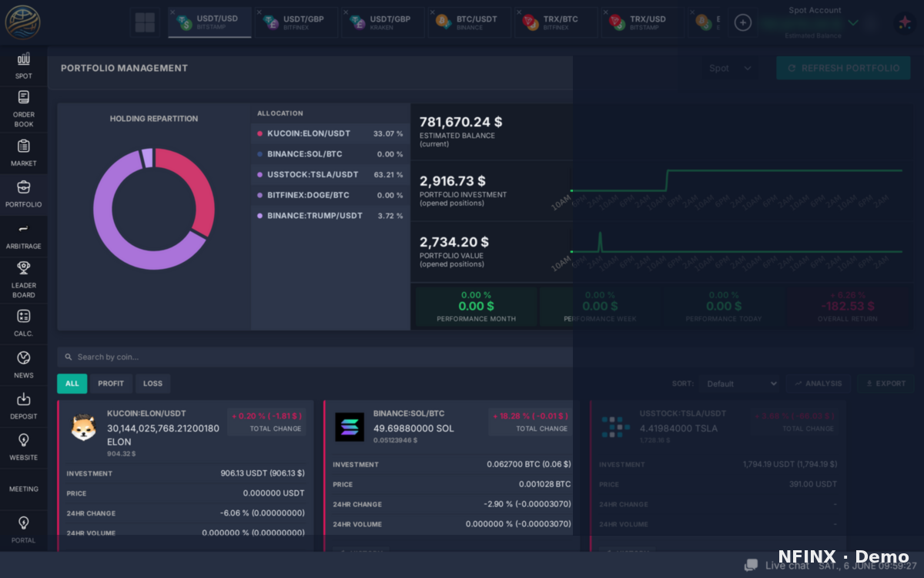Screen dimensions: 924x578
Task: Click the Overall Return card
Action: pyautogui.click(x=847, y=306)
